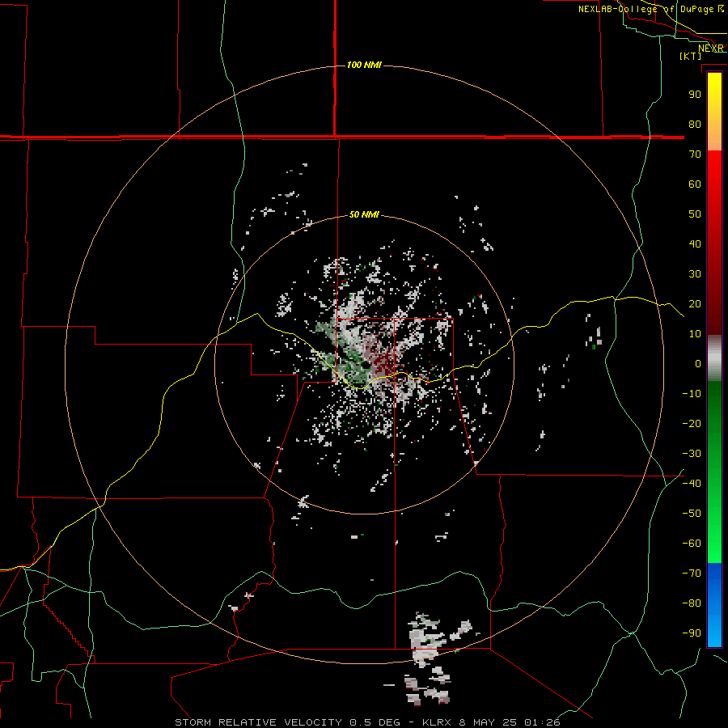The width and height of the screenshot is (728, 728).
Task: Pick the gray zero-velocity color bar segment
Action: [714, 358]
